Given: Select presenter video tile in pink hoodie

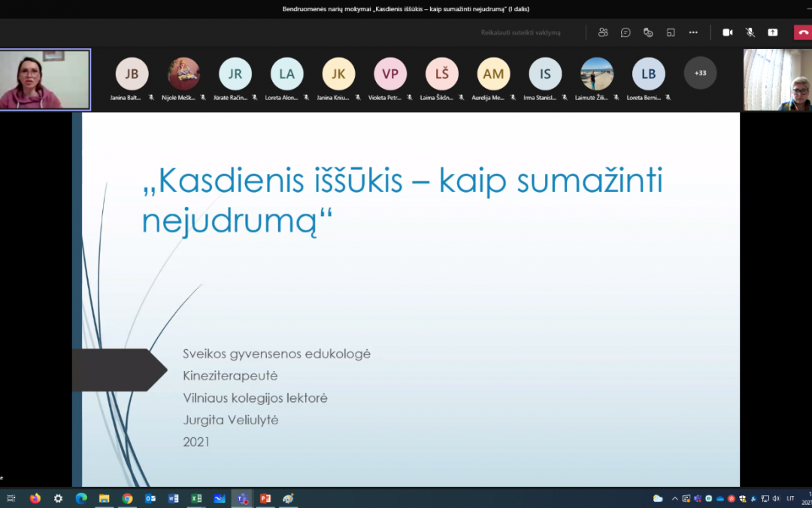Looking at the screenshot, I should tap(45, 79).
